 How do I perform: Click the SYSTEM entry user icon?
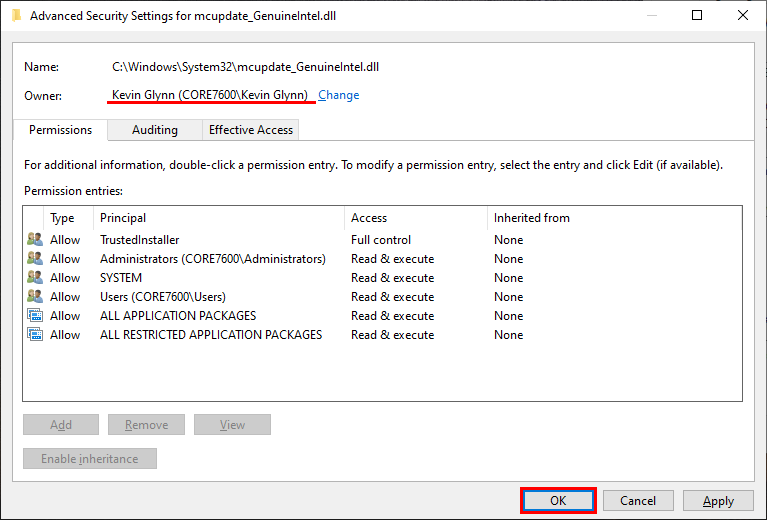[x=35, y=278]
